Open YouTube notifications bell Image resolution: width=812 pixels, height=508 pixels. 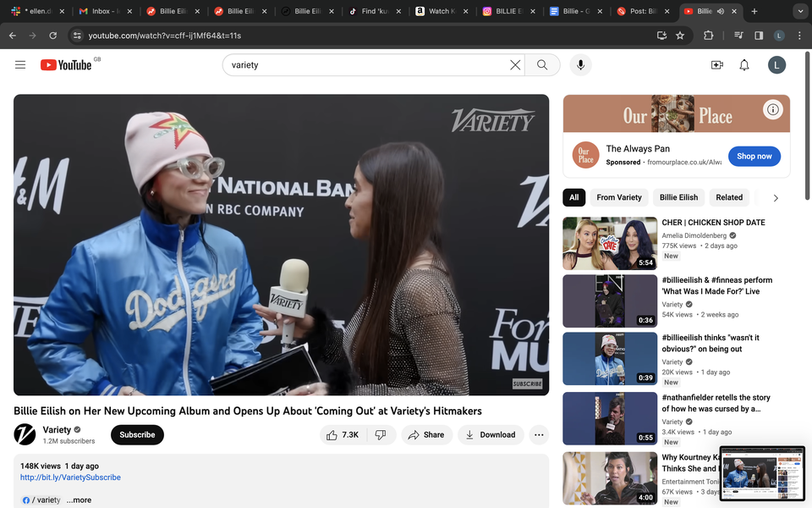744,65
